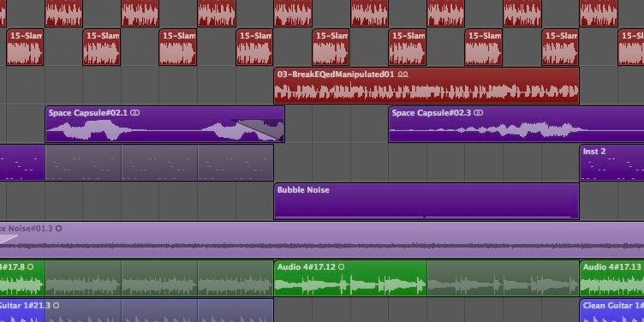Select the green region ending in #17.8
This screenshot has width=644, height=322.
(22, 278)
